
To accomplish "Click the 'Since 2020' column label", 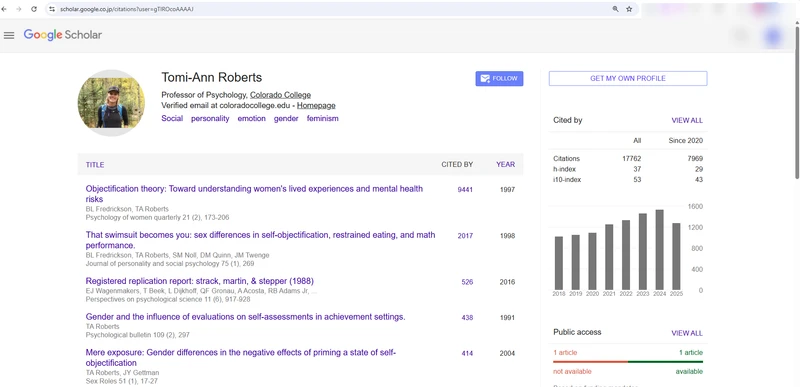I will coord(686,141).
